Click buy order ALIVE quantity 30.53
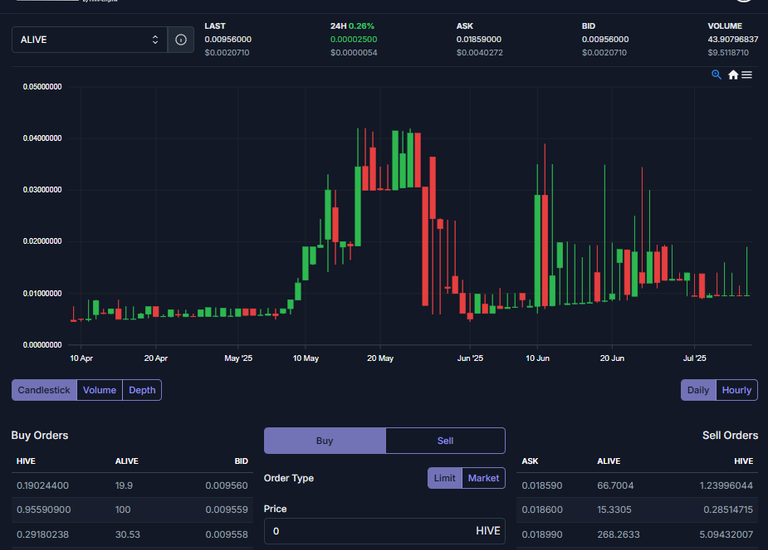 coord(127,534)
